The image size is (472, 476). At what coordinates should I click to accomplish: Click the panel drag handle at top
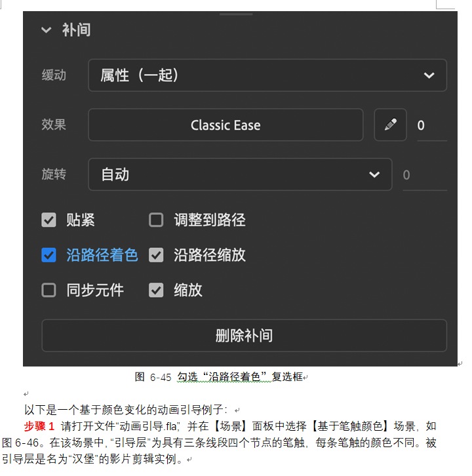pos(236,14)
